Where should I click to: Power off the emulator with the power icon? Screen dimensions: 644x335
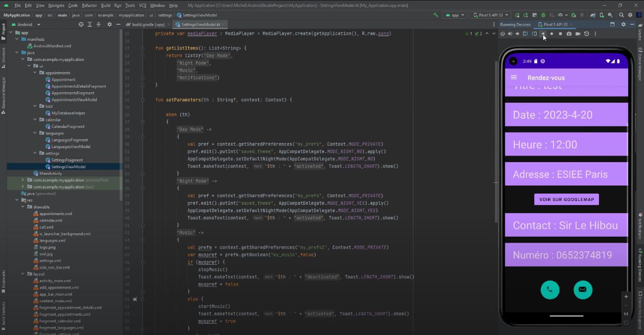pos(502,33)
